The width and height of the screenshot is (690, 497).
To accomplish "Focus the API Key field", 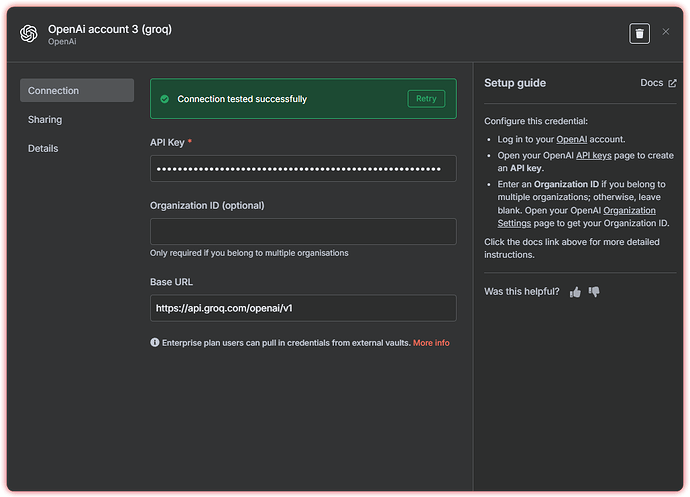I will click(x=303, y=169).
